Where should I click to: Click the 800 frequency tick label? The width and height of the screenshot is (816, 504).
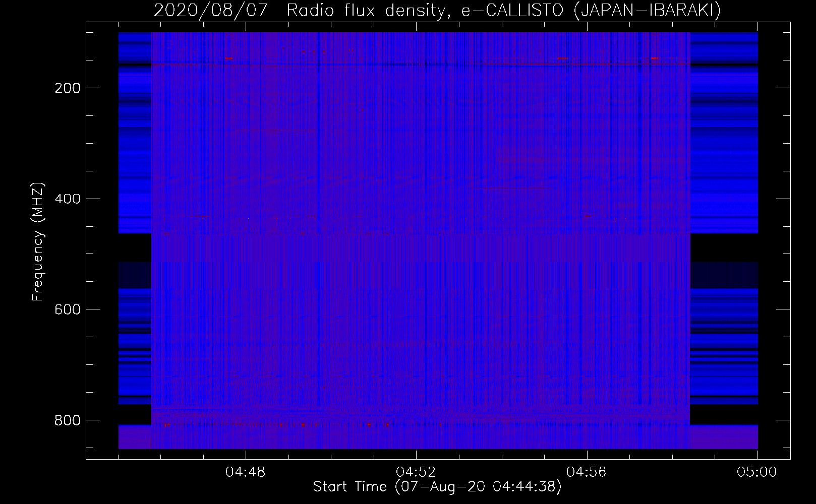pyautogui.click(x=68, y=420)
